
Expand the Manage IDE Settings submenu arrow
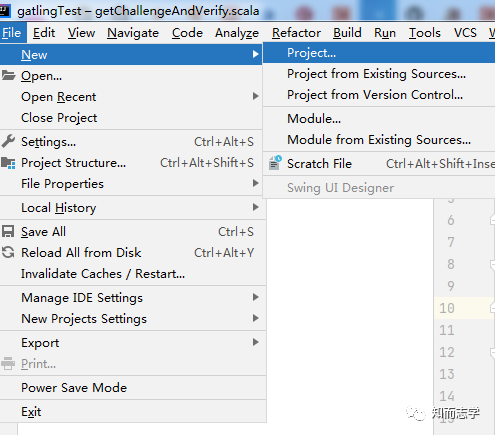point(256,297)
